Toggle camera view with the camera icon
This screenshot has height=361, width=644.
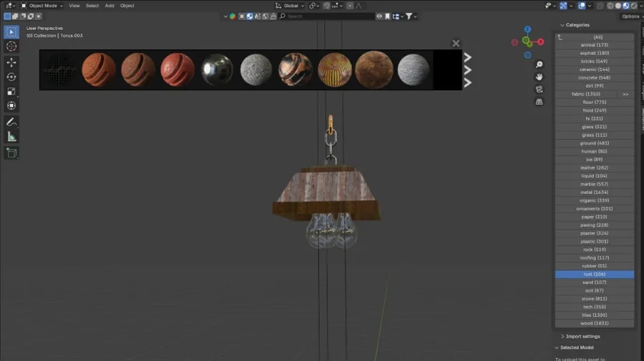point(540,90)
